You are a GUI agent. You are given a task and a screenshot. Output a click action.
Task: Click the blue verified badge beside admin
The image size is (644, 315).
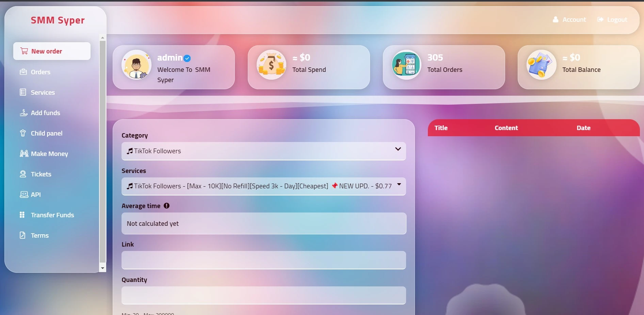(187, 58)
